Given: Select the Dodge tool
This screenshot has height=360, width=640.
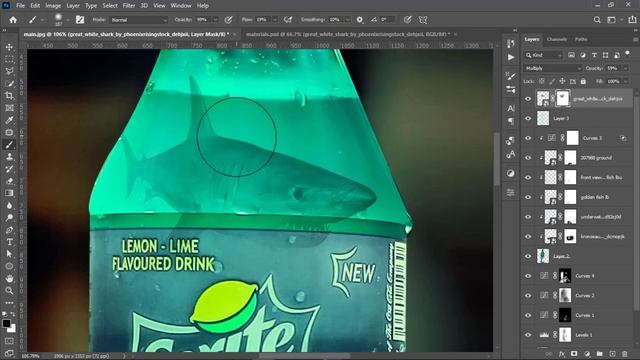Looking at the screenshot, I should pos(9,218).
